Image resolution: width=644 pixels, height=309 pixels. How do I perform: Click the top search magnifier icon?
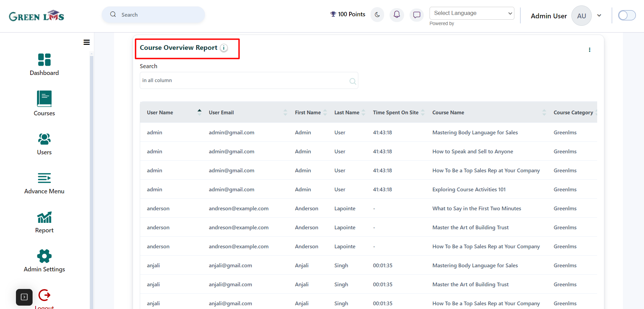[x=113, y=14]
